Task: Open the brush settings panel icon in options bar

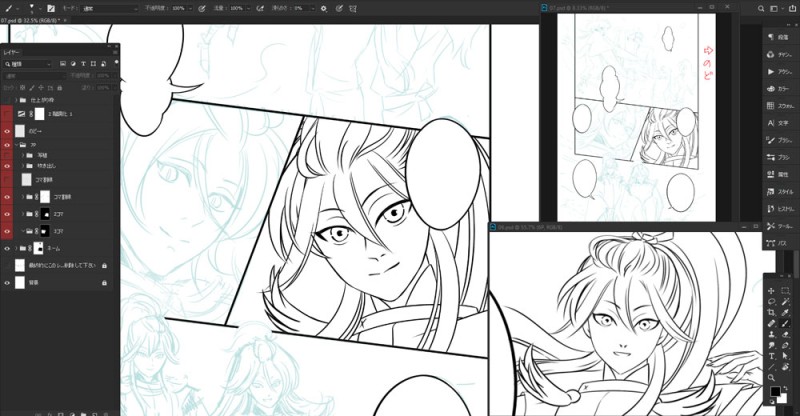Action: pyautogui.click(x=51, y=9)
